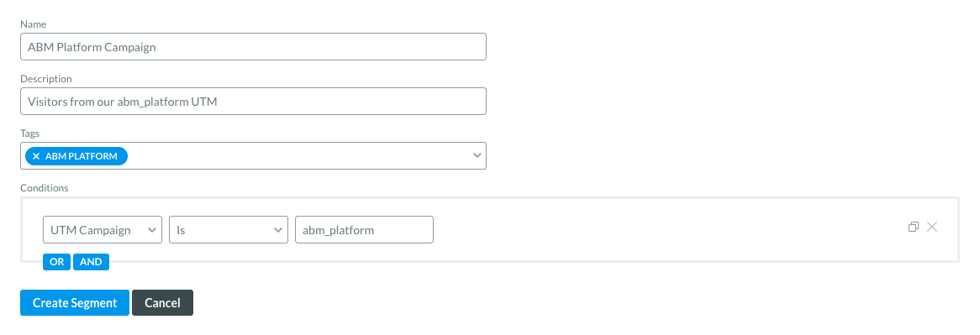Viewport: 980px width, 335px height.
Task: Cancel segment creation
Action: pyautogui.click(x=162, y=302)
